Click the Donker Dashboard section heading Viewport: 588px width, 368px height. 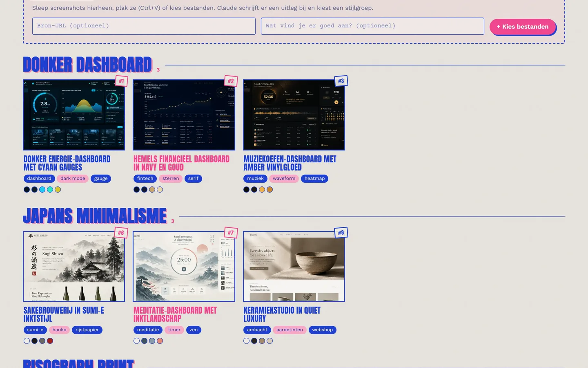[x=88, y=65]
